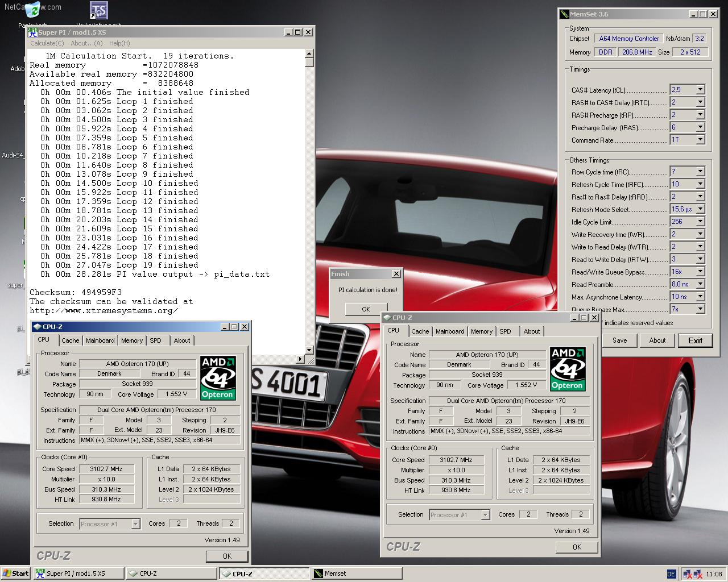Click Core Speed 3102.7 MHz field in left CPU-Z

106,469
